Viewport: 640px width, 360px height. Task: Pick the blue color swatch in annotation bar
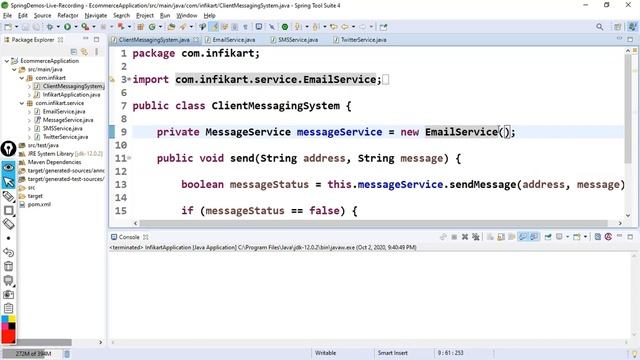[5, 319]
